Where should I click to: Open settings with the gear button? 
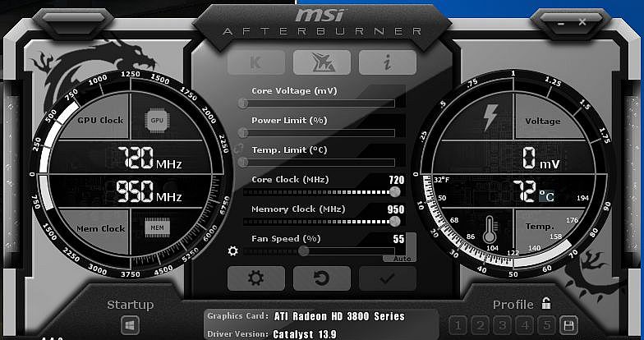click(x=256, y=278)
